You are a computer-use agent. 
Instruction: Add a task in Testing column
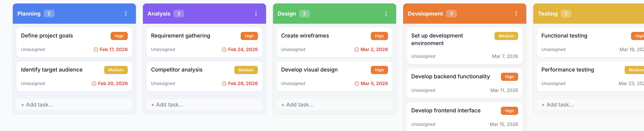click(x=590, y=105)
